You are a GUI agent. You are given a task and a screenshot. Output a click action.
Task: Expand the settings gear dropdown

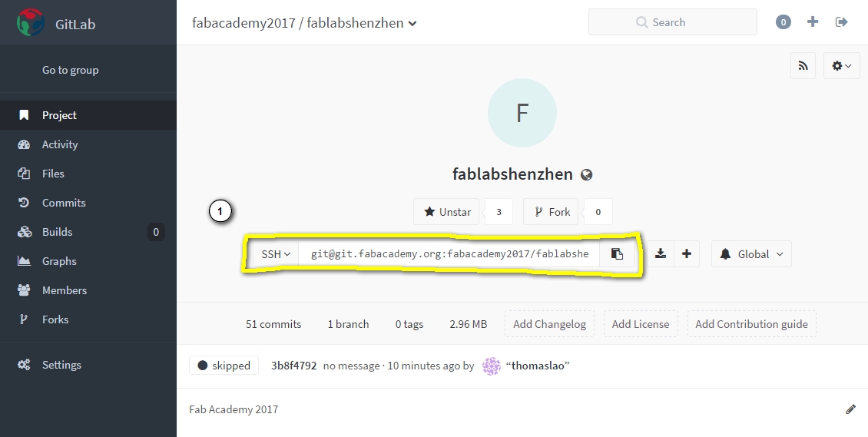click(841, 66)
